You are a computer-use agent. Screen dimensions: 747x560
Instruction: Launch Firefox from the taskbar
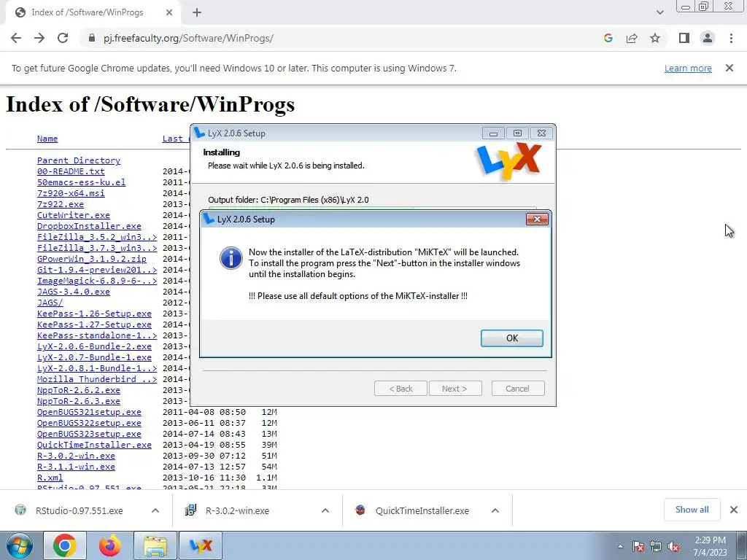(x=110, y=545)
